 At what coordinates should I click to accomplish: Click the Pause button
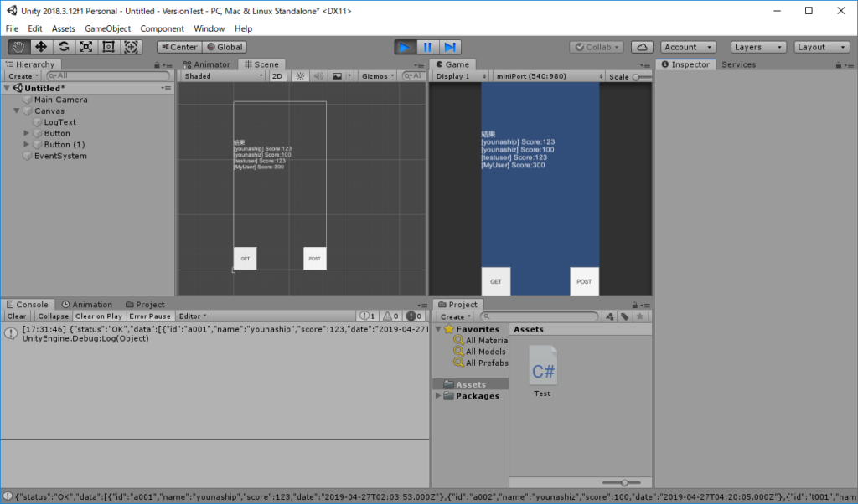[427, 47]
